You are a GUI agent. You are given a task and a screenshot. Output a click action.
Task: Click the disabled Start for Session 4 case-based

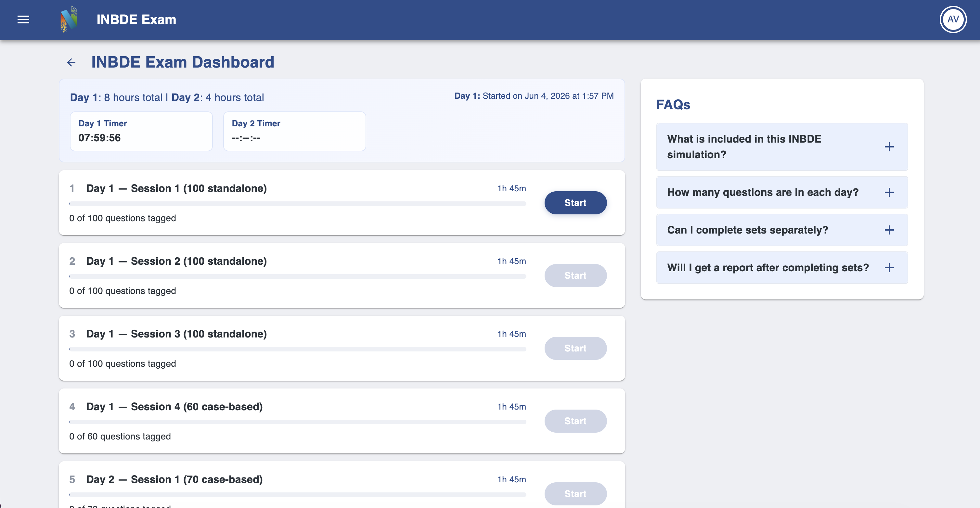(x=575, y=421)
